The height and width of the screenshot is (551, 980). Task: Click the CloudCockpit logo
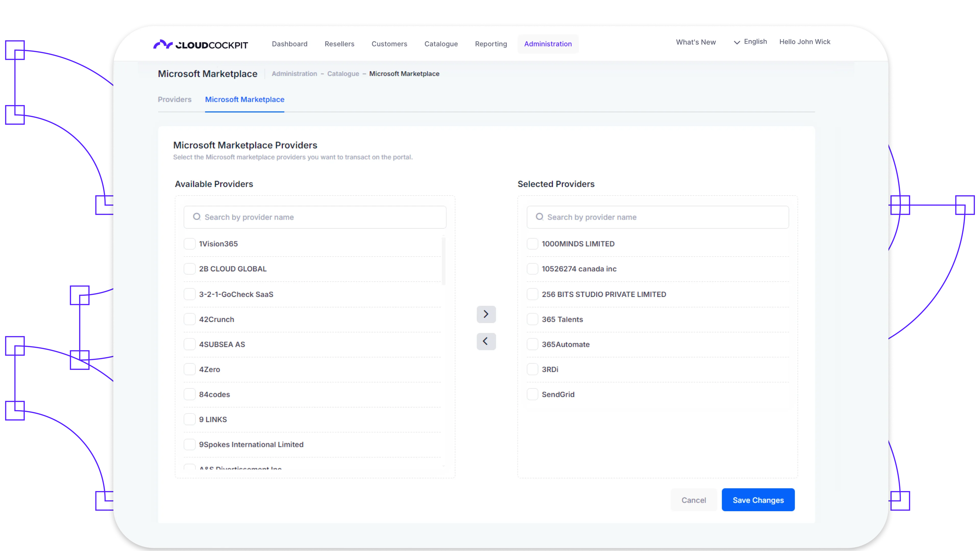pos(201,44)
